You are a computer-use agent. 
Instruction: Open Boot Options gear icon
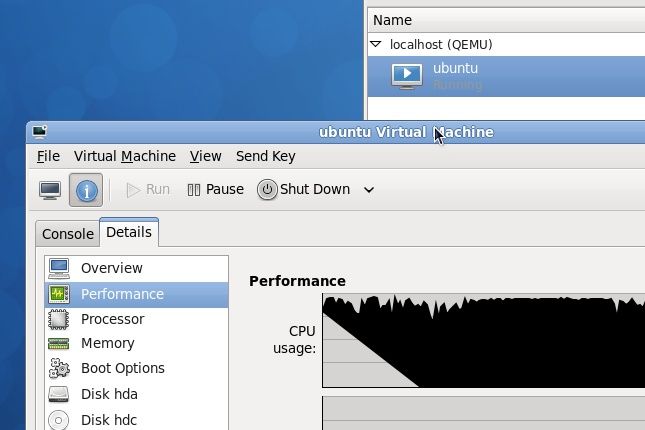(59, 368)
